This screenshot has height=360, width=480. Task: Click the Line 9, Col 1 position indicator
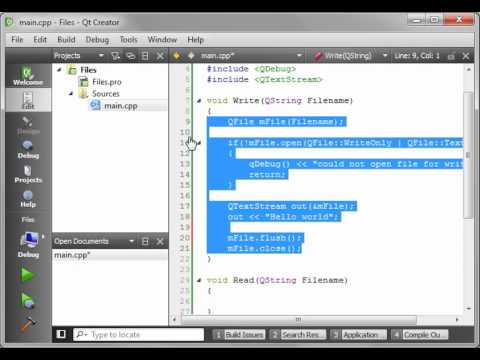(417, 56)
